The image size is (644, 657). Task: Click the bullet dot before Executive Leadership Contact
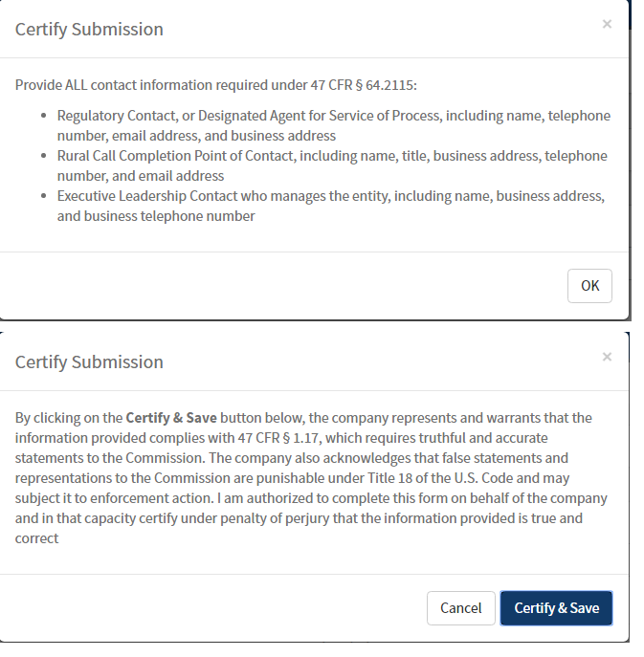pyautogui.click(x=47, y=196)
